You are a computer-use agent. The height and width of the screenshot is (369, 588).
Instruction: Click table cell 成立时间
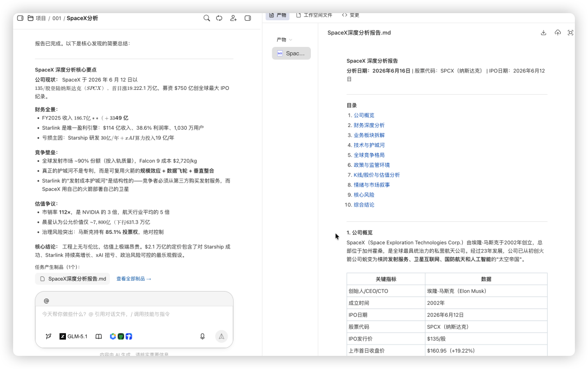point(386,303)
